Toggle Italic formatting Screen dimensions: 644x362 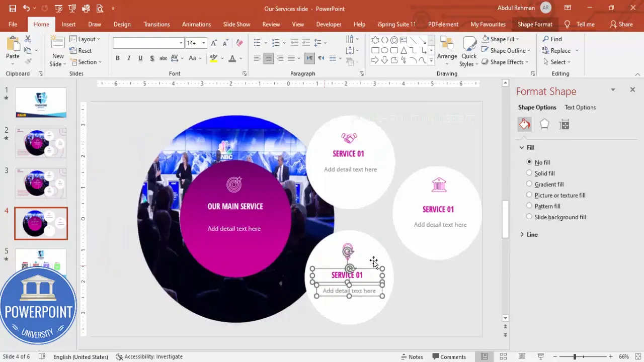[129, 58]
